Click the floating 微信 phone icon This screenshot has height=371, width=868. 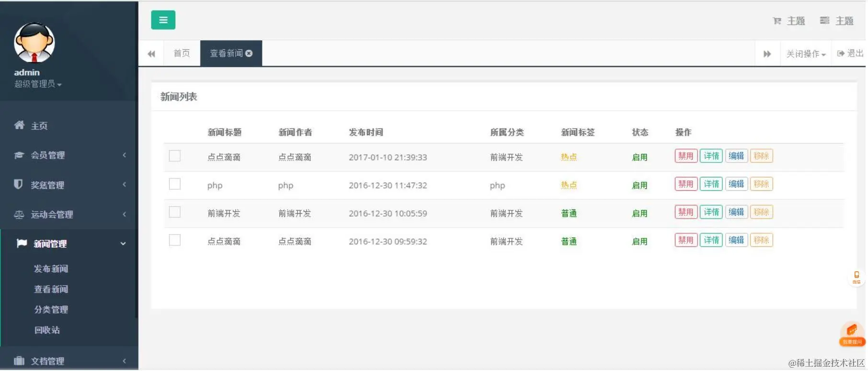[857, 277]
